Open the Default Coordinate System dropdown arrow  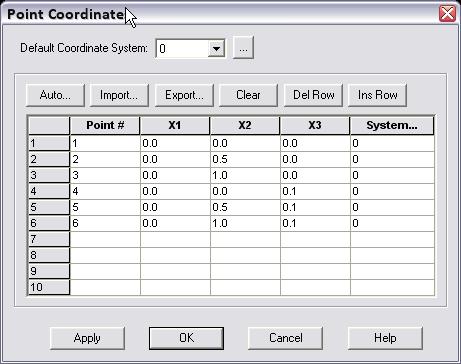(x=216, y=49)
